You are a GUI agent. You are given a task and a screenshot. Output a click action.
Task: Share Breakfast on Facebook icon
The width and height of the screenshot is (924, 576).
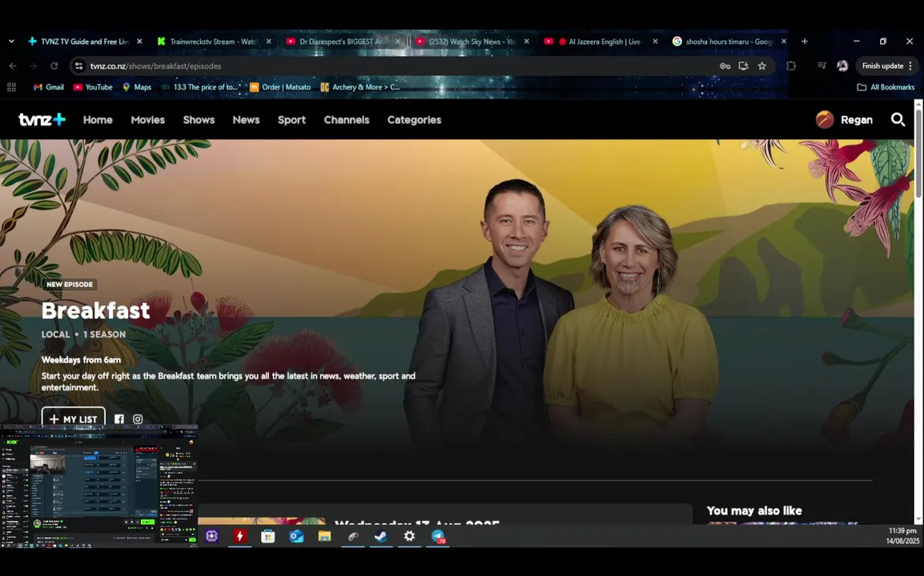[x=119, y=419]
